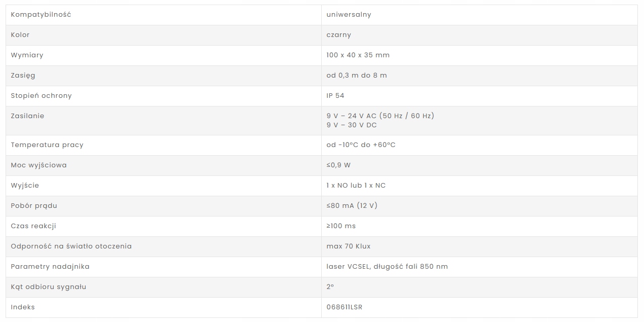The height and width of the screenshot is (322, 644).
Task: Select the '≤0,9 W' output power value
Action: (x=339, y=165)
